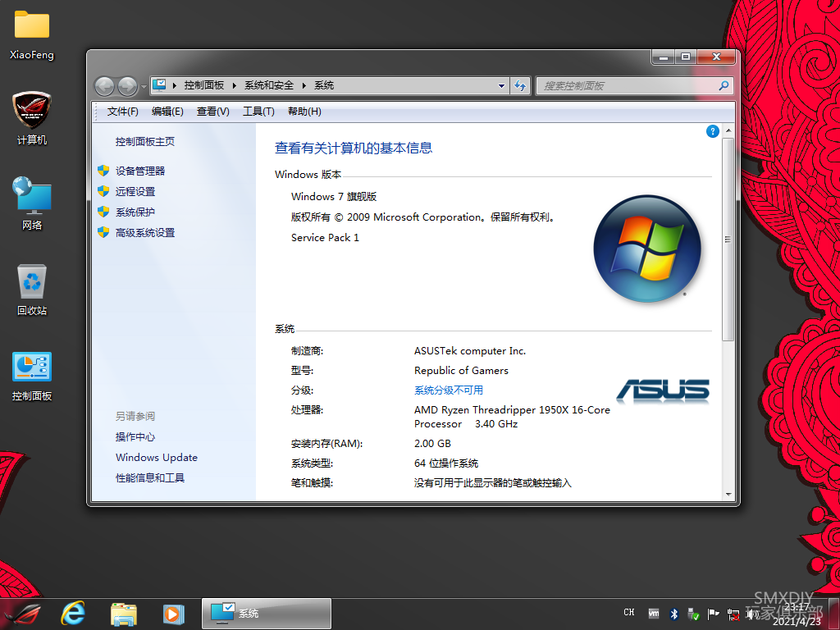Open the 回收站 recycle bin icon
840x630 pixels.
pyautogui.click(x=32, y=290)
